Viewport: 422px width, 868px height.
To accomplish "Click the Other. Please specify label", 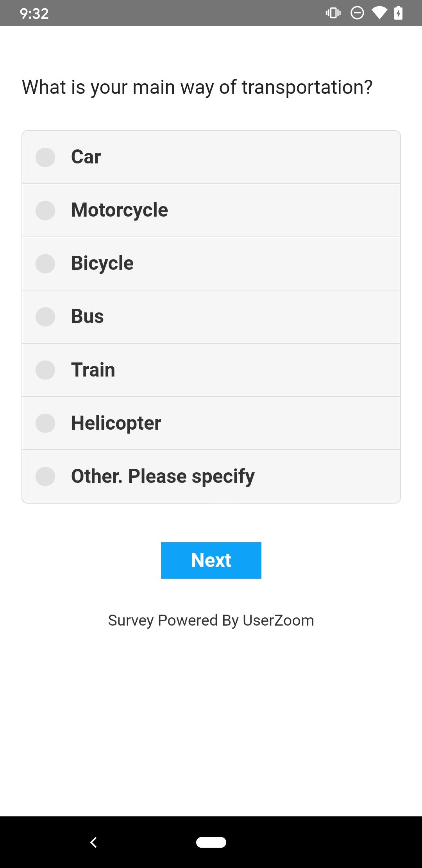I will (163, 476).
